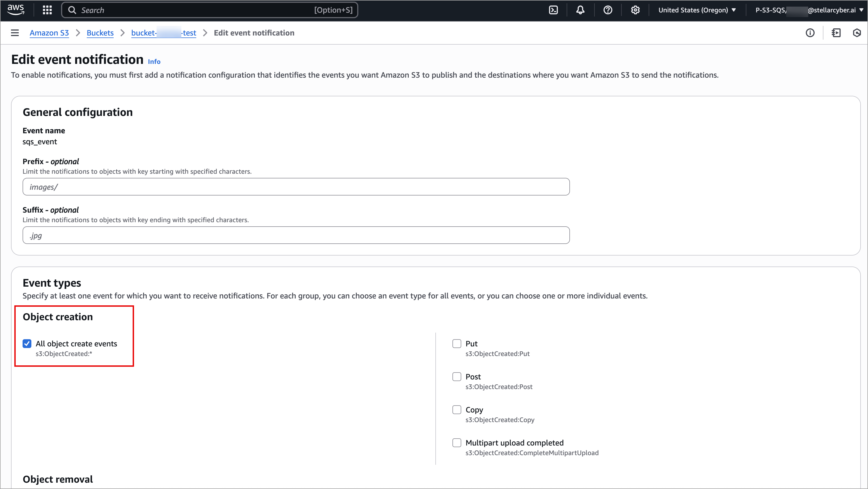Open the bucket name breadcrumb link
The image size is (868, 489).
tap(163, 33)
